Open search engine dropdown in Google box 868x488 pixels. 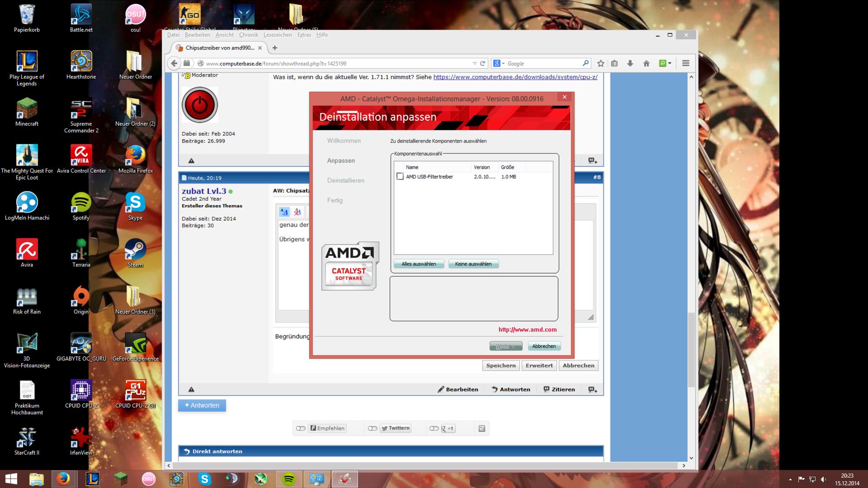[498, 64]
